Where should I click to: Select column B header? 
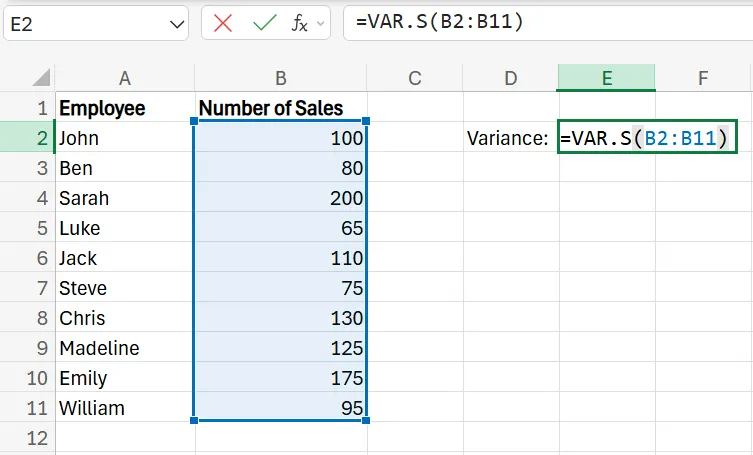point(281,78)
